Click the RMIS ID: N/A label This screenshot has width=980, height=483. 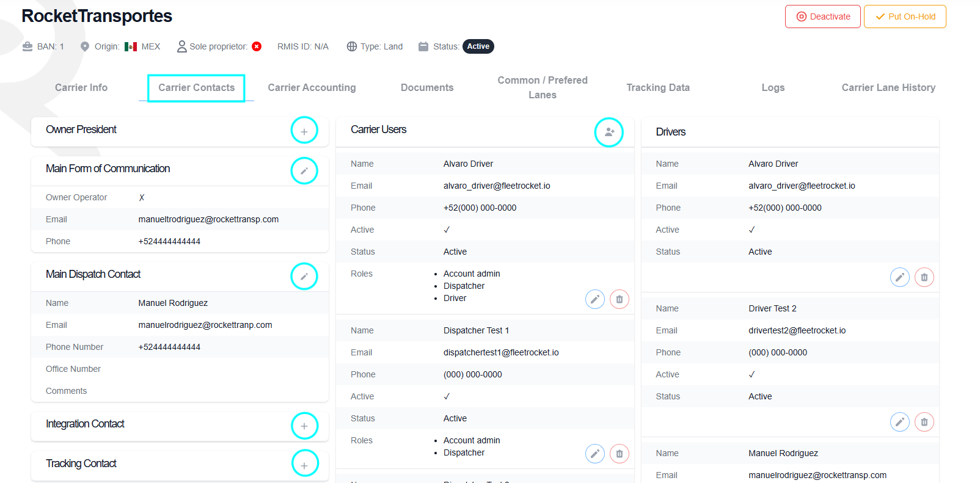click(303, 46)
